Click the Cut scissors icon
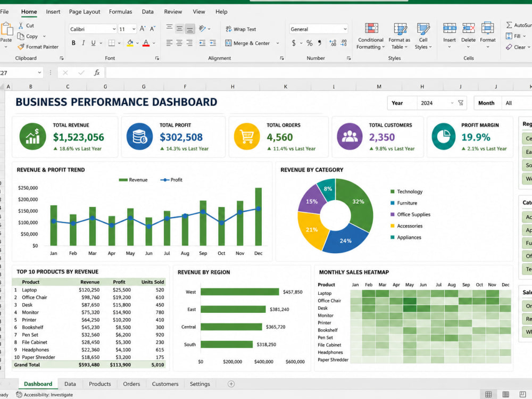Screen dimensions: 532x399 [21, 26]
